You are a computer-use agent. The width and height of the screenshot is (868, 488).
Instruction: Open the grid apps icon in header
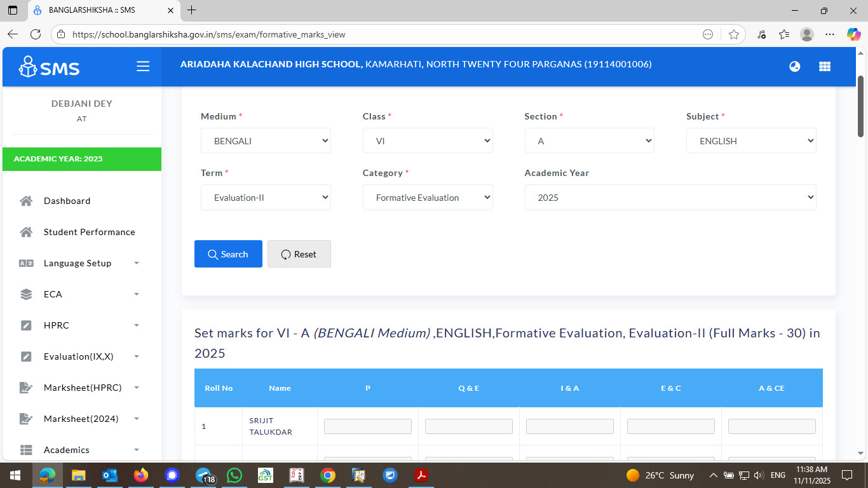[x=825, y=67]
